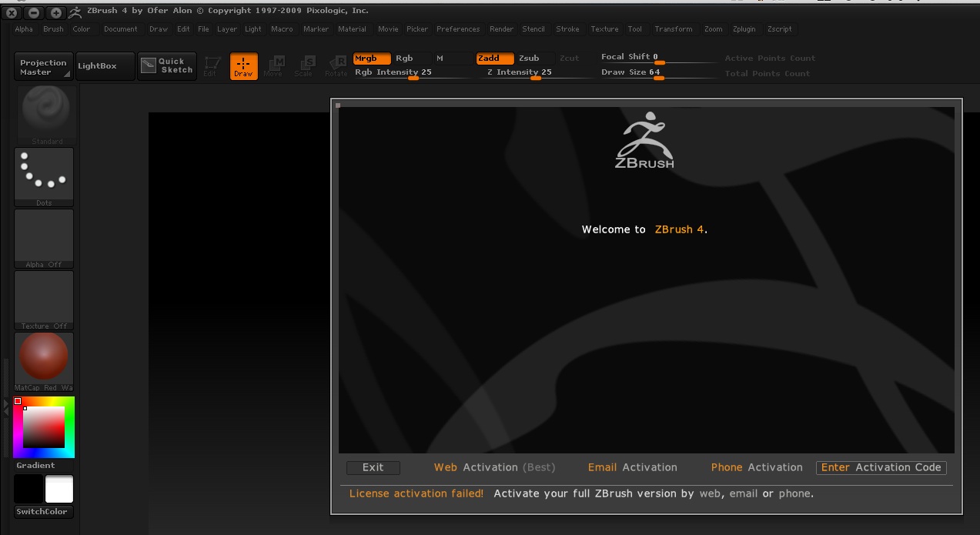
Task: Open the Zoom menu
Action: coord(714,29)
